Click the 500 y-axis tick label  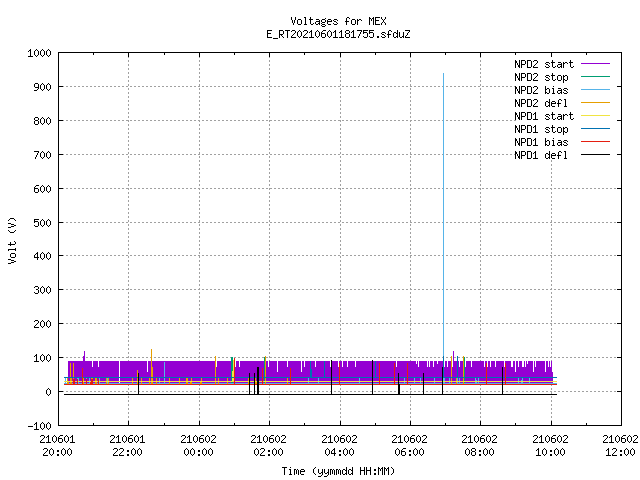pyautogui.click(x=42, y=222)
